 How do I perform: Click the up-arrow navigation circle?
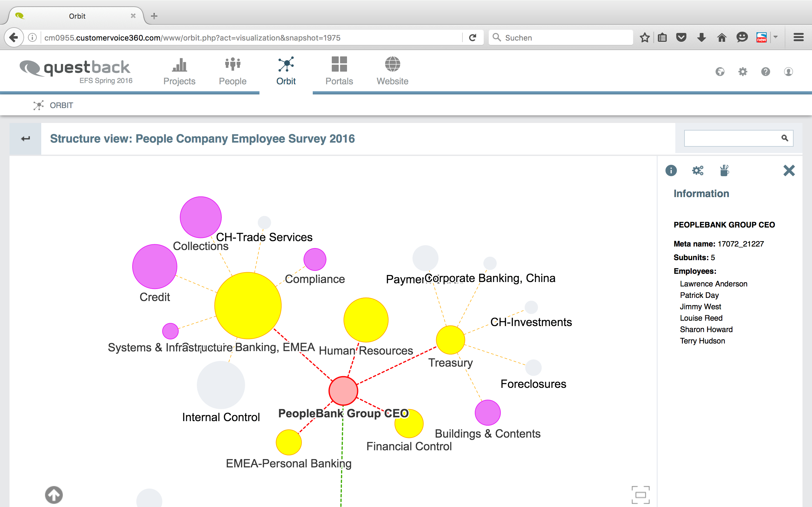tap(54, 495)
